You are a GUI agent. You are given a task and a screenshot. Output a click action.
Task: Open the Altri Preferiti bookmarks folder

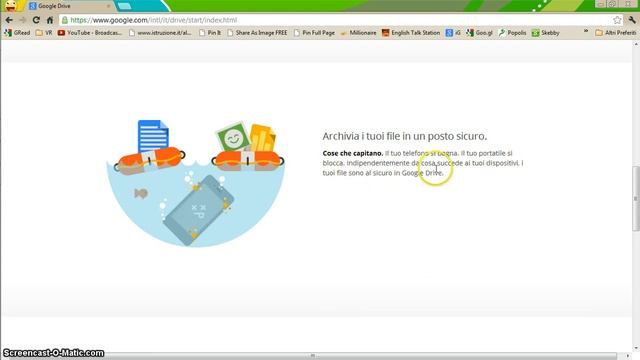pos(616,33)
